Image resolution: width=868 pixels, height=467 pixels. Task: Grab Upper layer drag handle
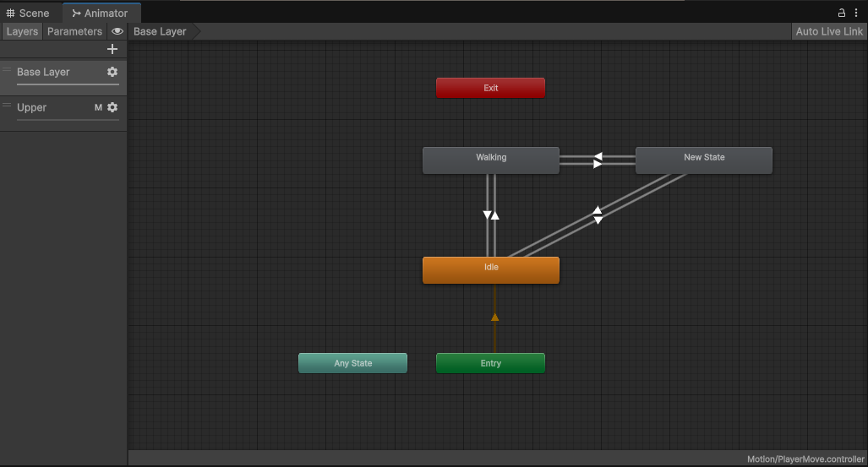click(8, 105)
